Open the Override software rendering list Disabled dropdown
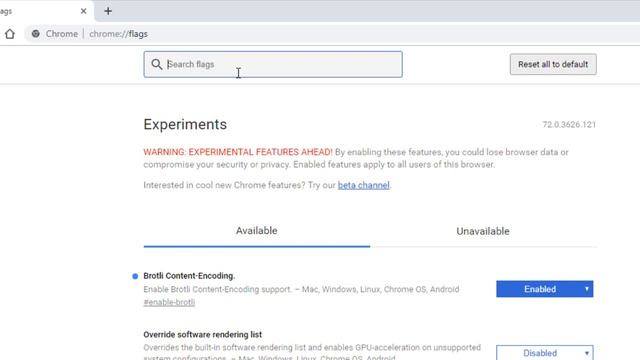 pos(544,353)
